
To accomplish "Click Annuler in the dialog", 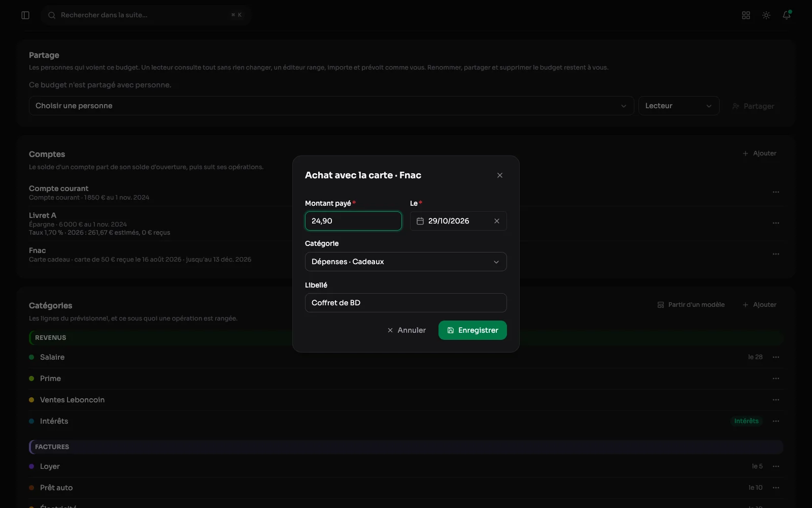I will pos(407,330).
